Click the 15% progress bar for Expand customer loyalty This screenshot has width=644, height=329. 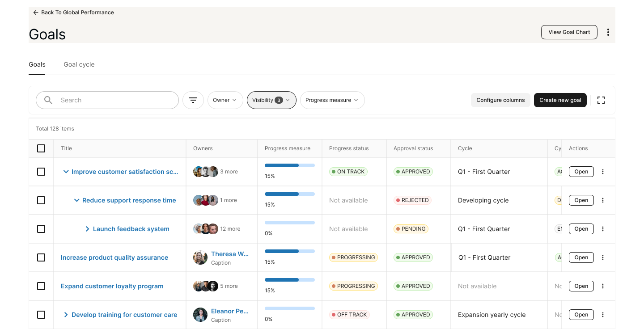(289, 279)
